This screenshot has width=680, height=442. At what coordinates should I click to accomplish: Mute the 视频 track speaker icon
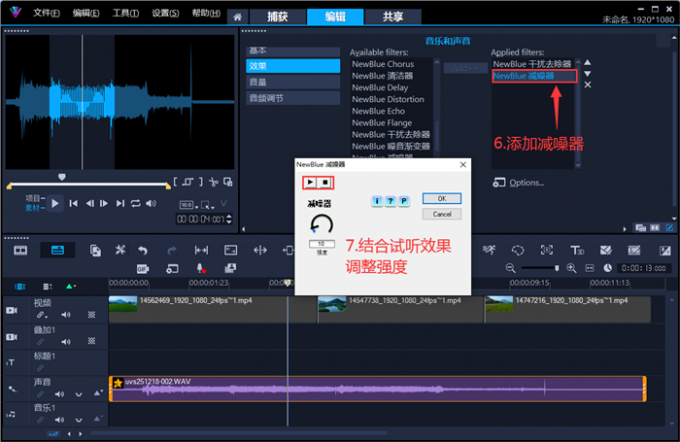pos(67,314)
